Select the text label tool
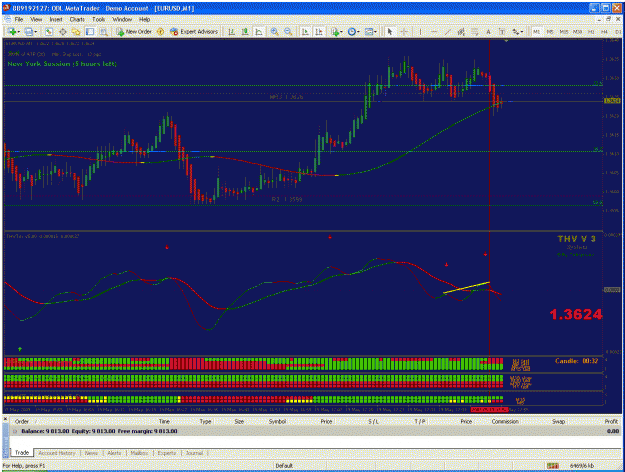 502,31
